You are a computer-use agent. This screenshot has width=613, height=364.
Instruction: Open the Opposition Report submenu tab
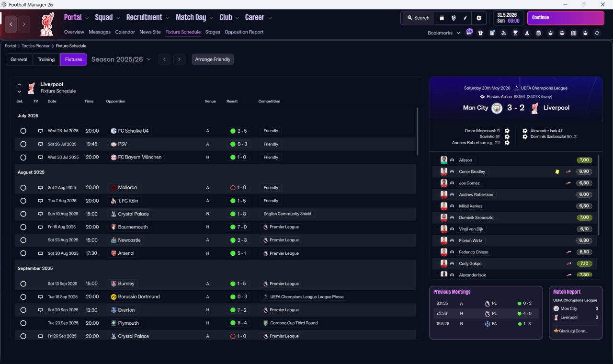(x=244, y=32)
